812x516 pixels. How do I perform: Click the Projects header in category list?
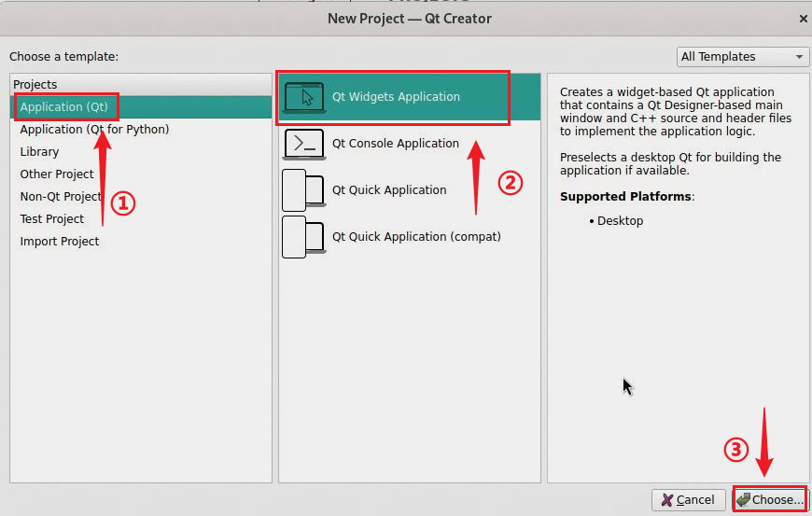tap(35, 85)
